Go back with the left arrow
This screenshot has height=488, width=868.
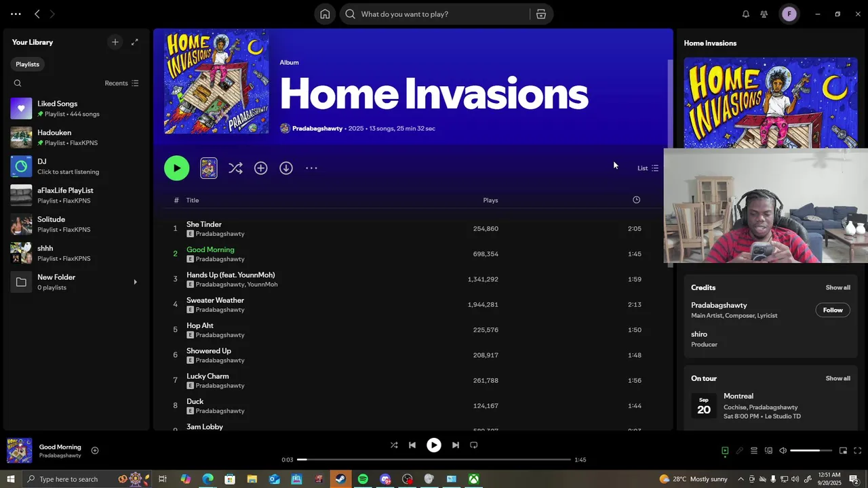tap(37, 14)
